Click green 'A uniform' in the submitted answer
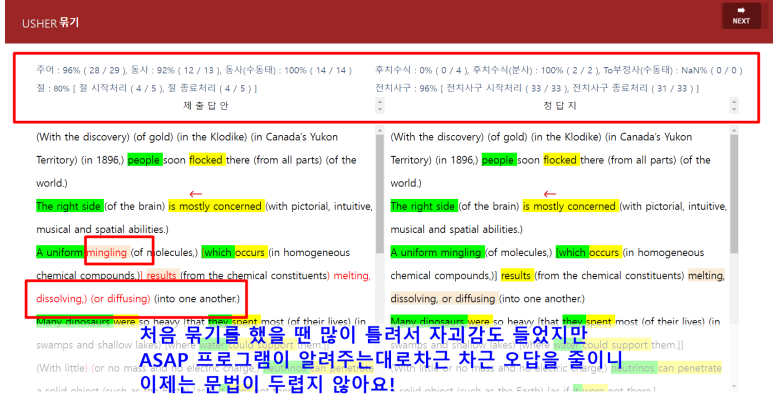The width and height of the screenshot is (773, 397). (60, 253)
